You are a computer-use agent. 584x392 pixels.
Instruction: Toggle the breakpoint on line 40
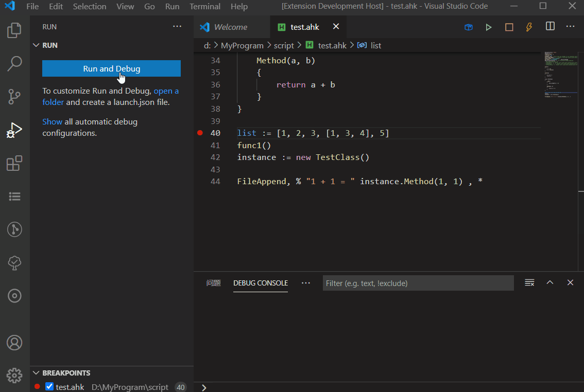tap(200, 133)
